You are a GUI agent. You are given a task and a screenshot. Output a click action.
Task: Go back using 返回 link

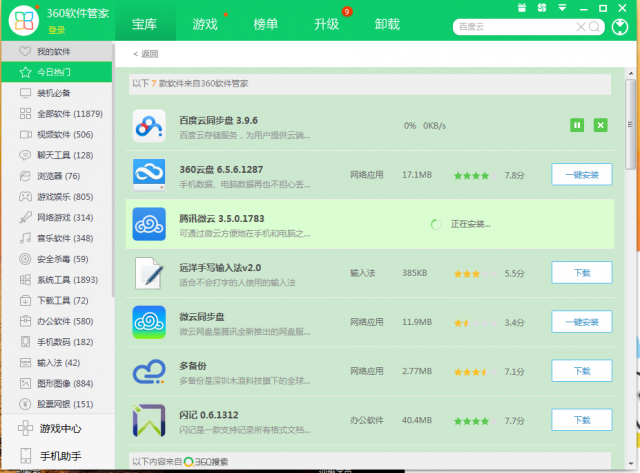(146, 54)
